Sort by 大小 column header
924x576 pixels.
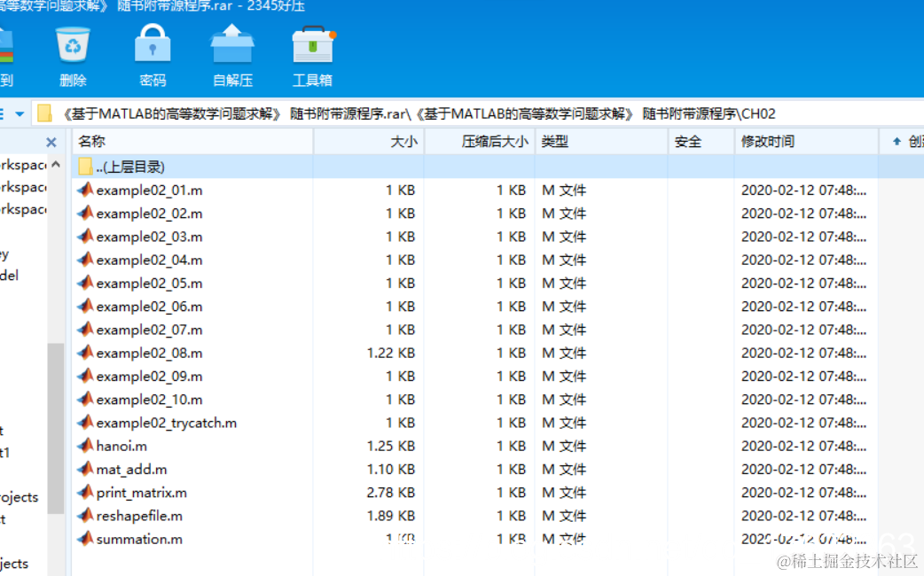click(x=368, y=142)
